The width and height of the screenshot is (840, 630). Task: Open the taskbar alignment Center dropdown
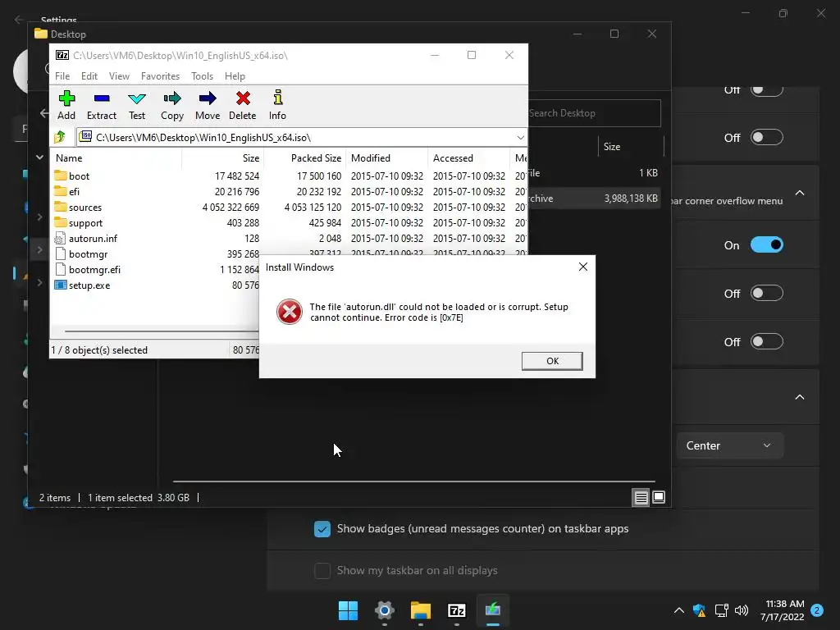pos(729,445)
